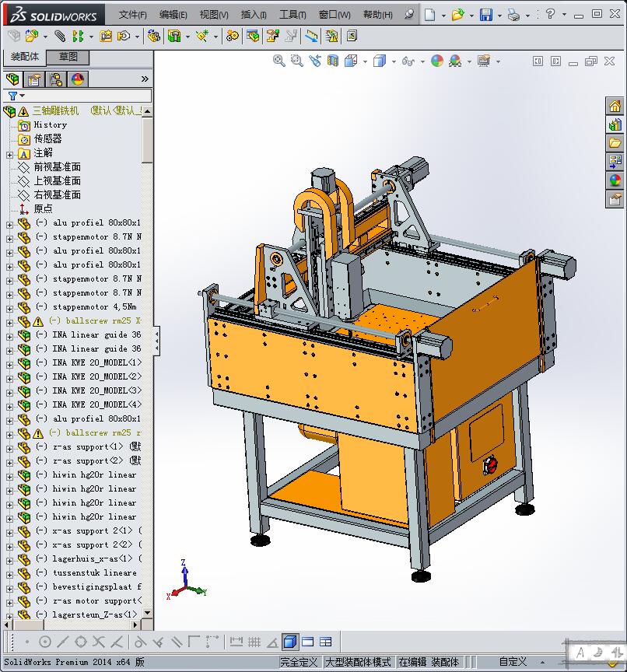Click the feature tree filter input field
This screenshot has height=672, width=627.
tap(77, 96)
